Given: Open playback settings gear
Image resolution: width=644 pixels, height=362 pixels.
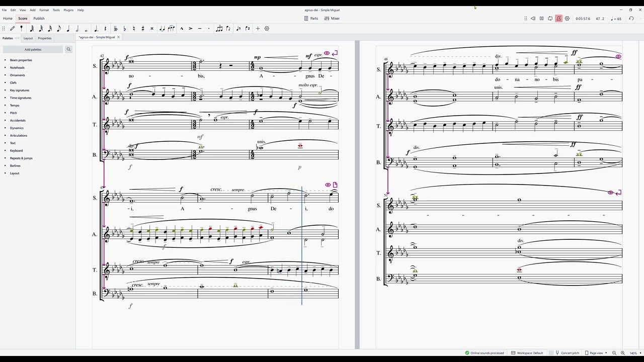Looking at the screenshot, I should 567,19.
